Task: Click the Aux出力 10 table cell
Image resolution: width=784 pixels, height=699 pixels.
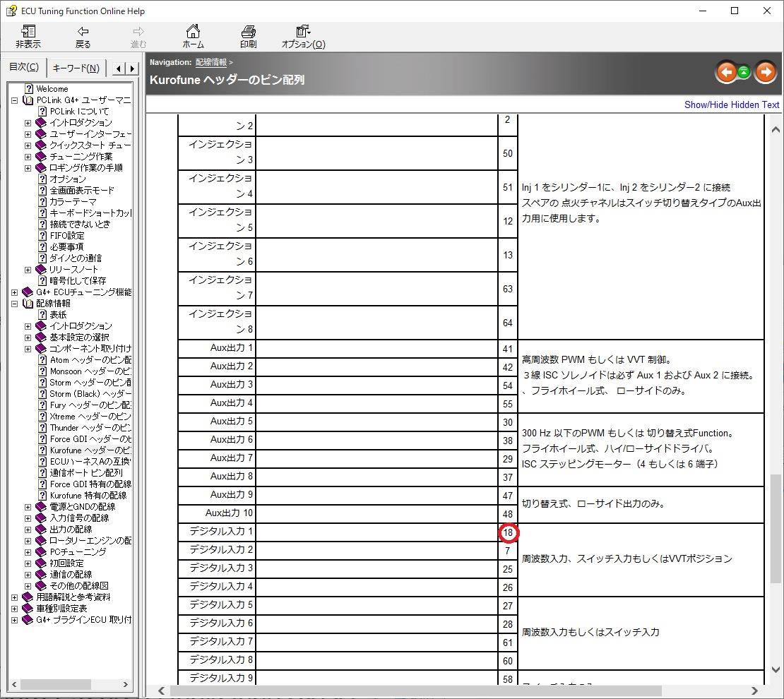Action: (217, 513)
